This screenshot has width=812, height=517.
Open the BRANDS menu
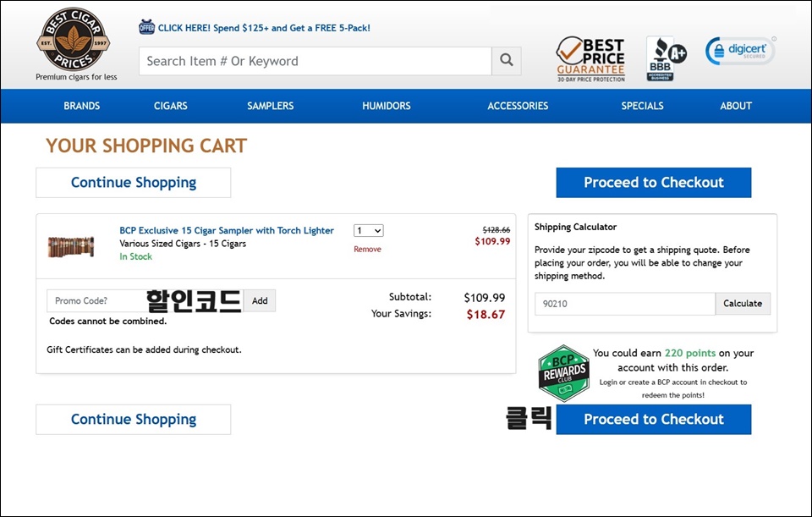click(x=82, y=106)
